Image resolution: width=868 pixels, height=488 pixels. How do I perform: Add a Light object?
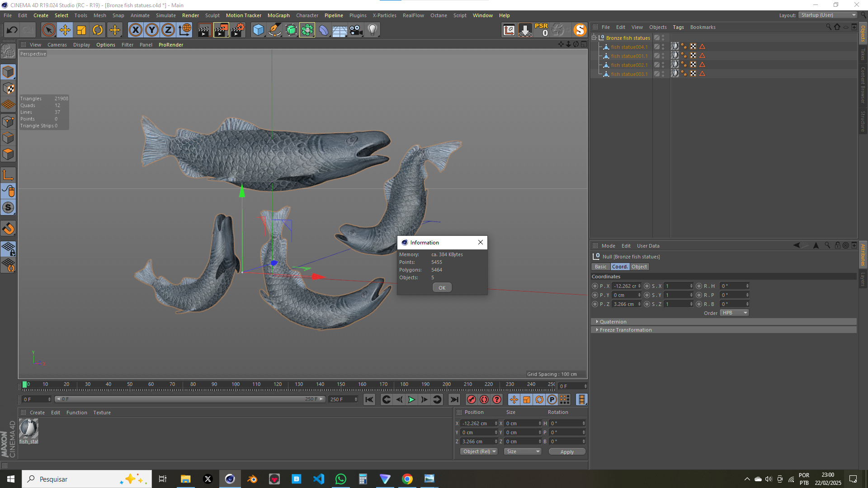[373, 30]
